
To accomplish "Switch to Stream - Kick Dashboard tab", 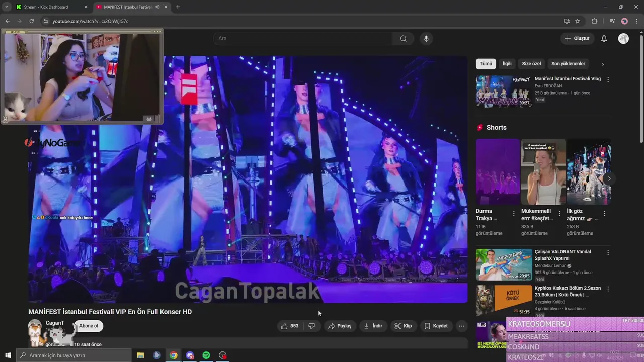I will [x=52, y=7].
